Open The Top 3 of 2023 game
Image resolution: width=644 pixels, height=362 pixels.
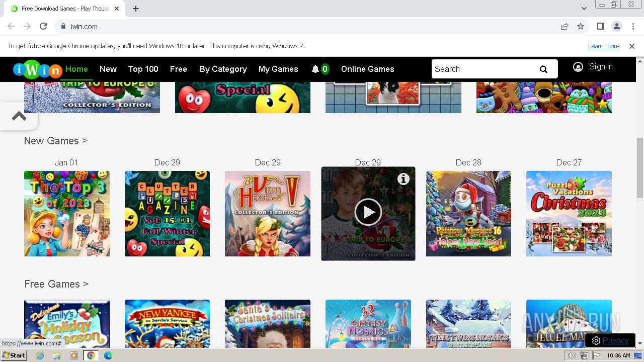[67, 214]
